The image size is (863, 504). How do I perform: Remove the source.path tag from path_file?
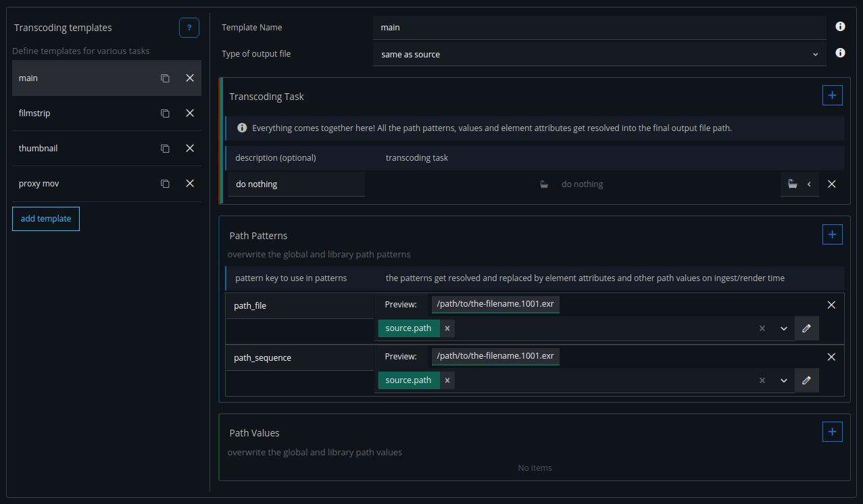point(447,328)
